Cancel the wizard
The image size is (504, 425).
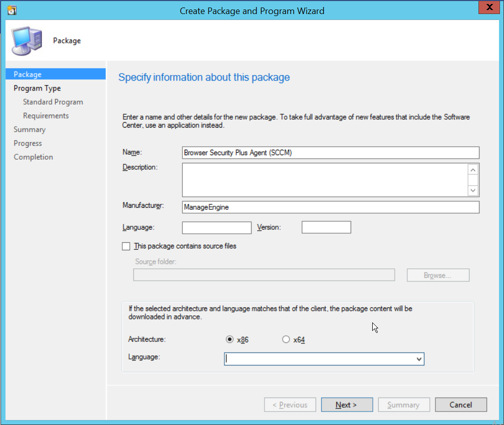click(x=460, y=405)
